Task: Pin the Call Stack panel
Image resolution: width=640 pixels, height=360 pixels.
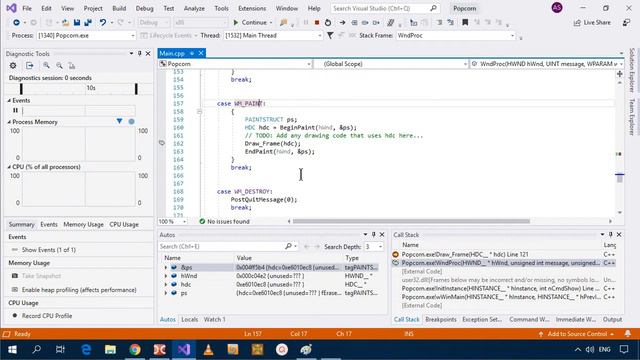Action: [x=611, y=235]
